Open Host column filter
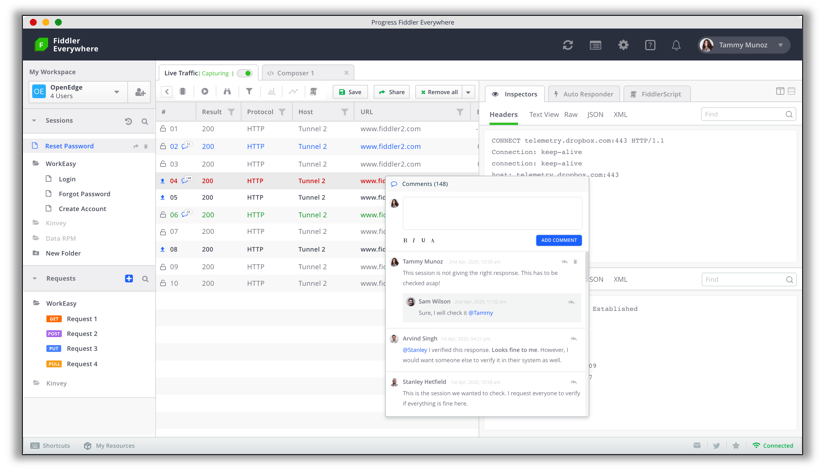The height and width of the screenshot is (472, 829). coord(345,112)
